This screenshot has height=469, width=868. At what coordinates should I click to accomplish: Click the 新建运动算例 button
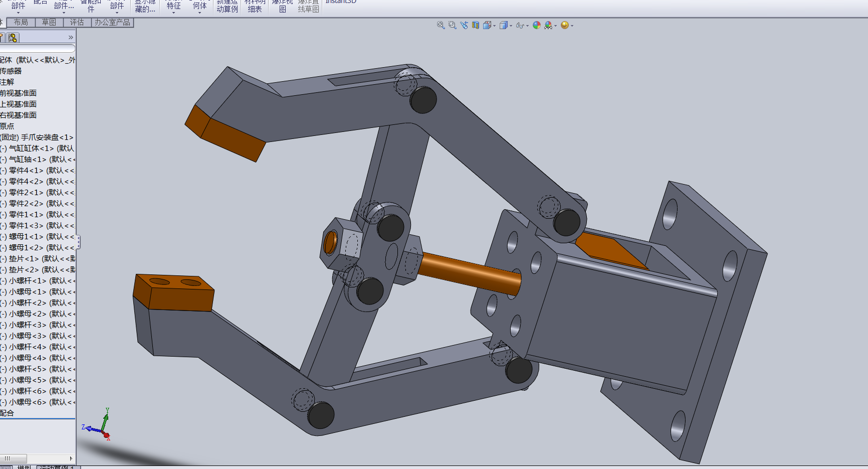point(227,6)
